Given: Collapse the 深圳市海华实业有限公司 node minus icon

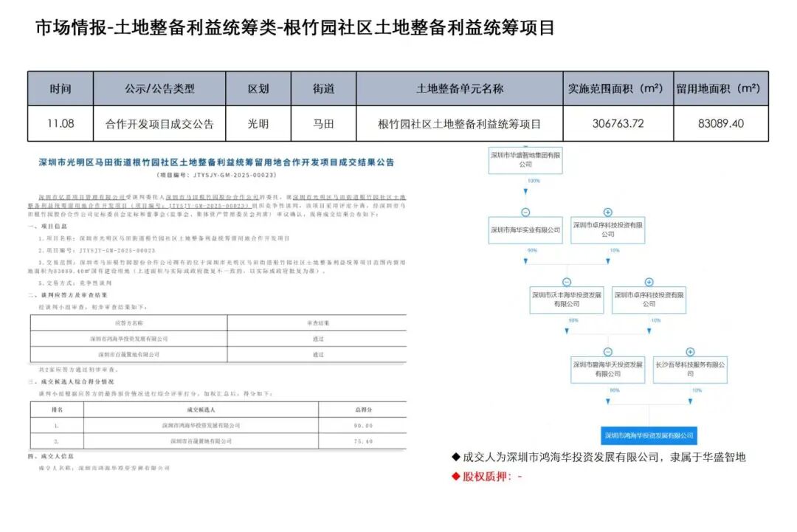Looking at the screenshot, I should point(525,213).
